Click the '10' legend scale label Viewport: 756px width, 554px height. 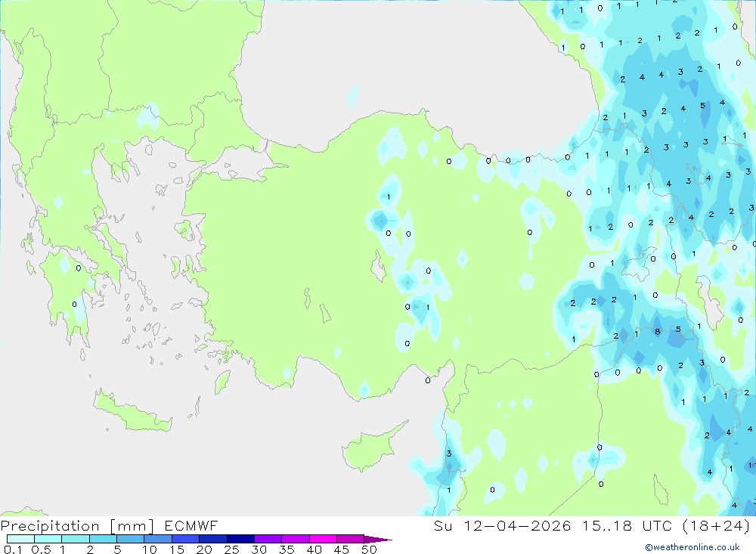coord(150,549)
